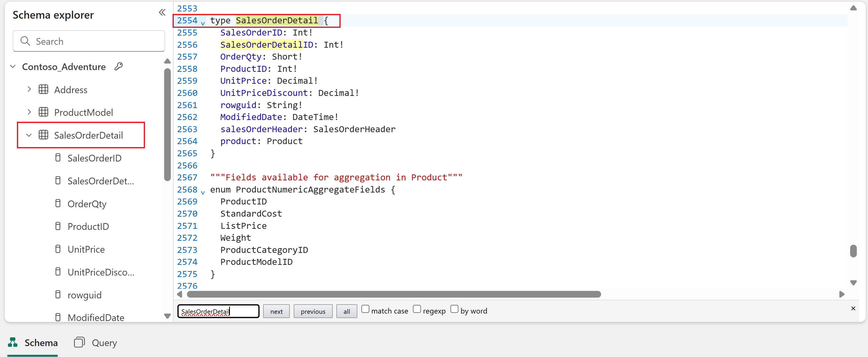The width and height of the screenshot is (868, 357).
Task: Click the previous search result button
Action: coord(313,312)
